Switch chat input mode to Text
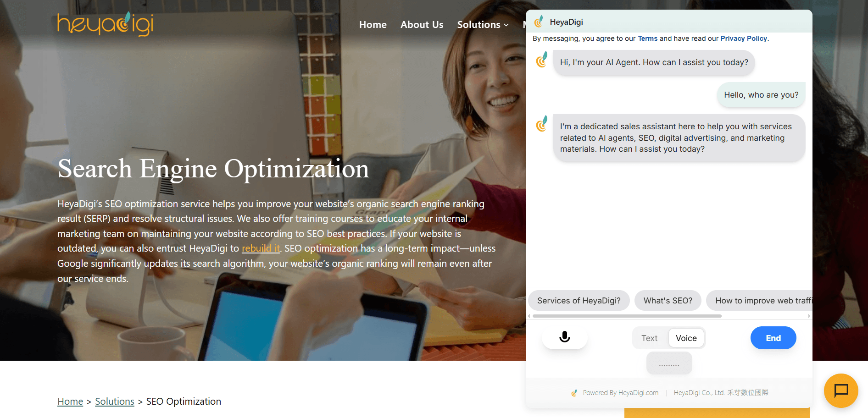 point(649,338)
